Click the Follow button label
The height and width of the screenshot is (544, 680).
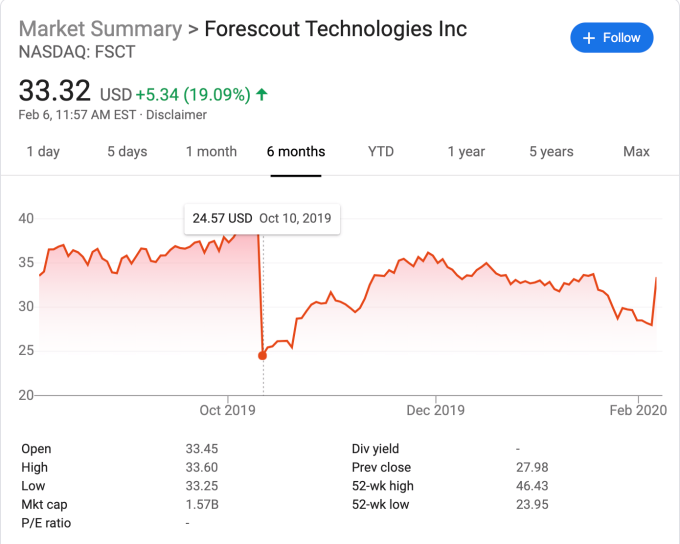point(621,38)
